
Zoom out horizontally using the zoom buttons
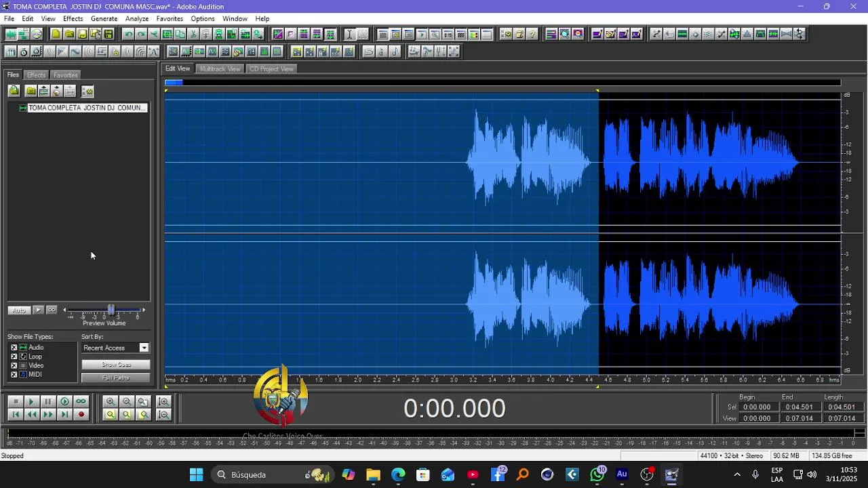(126, 401)
